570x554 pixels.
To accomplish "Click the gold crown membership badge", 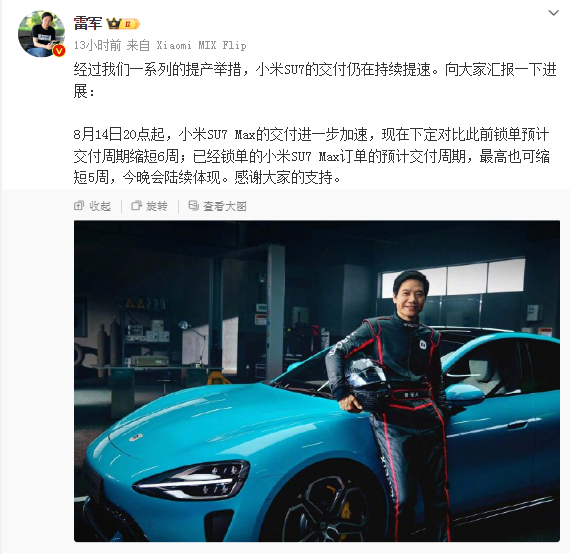I will point(113,24).
